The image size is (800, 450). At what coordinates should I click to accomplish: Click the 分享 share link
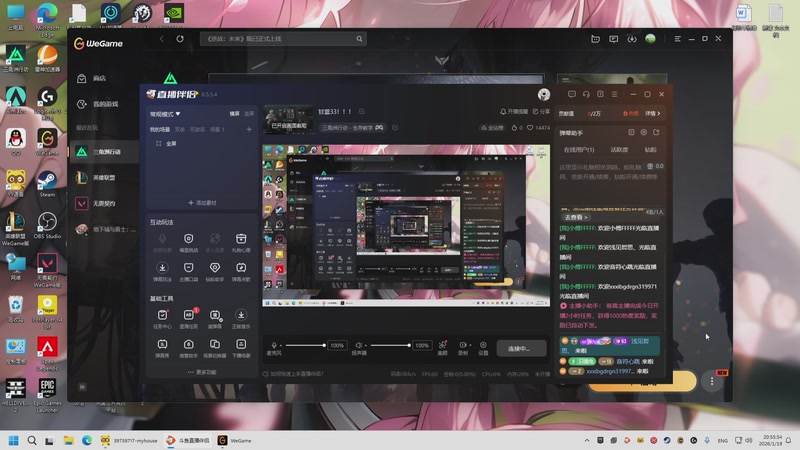(541, 111)
